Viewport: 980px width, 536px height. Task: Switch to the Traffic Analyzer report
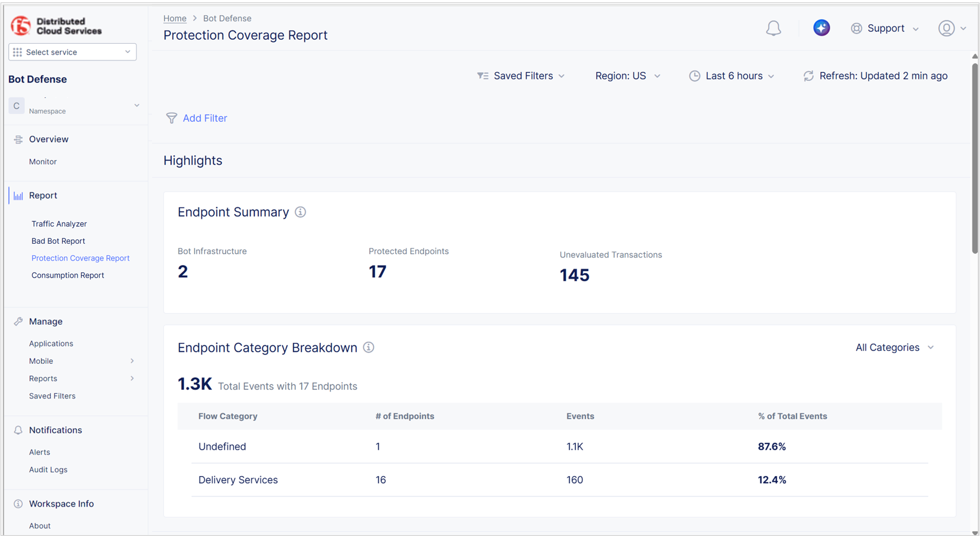coord(59,224)
